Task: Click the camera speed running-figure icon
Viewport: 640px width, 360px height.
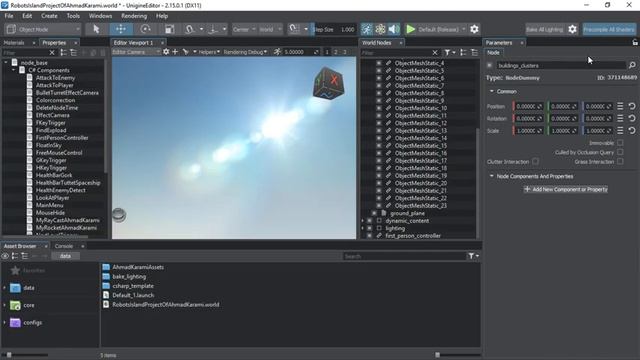Action: [277, 52]
